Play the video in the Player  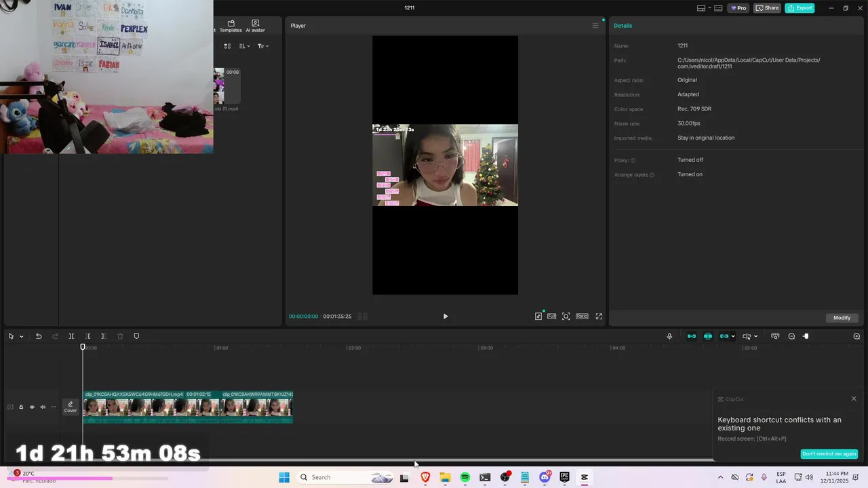click(x=446, y=317)
